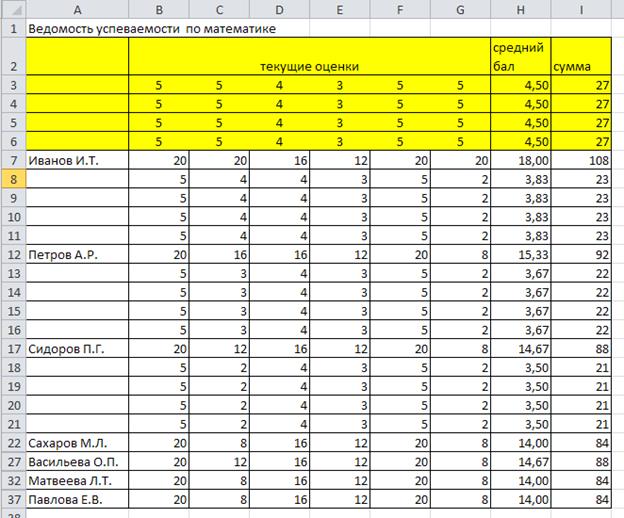Select column A header
This screenshot has width=624, height=518.
coord(77,10)
